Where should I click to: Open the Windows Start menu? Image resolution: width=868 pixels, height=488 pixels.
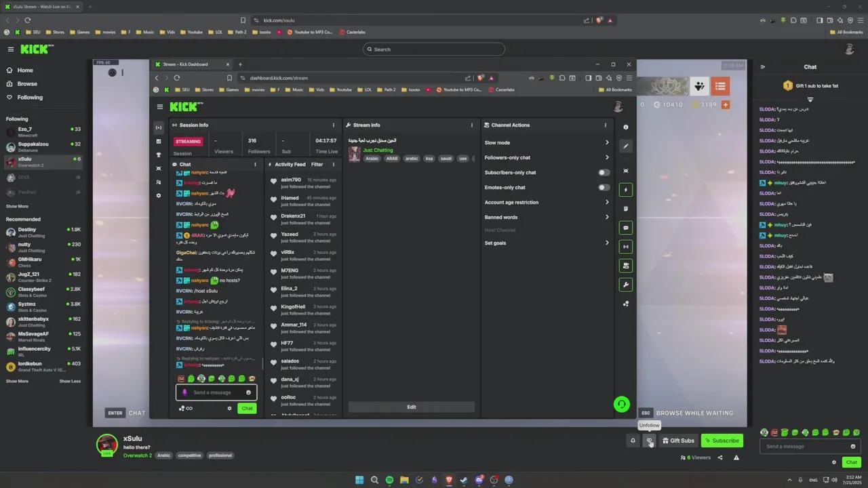pyautogui.click(x=359, y=480)
